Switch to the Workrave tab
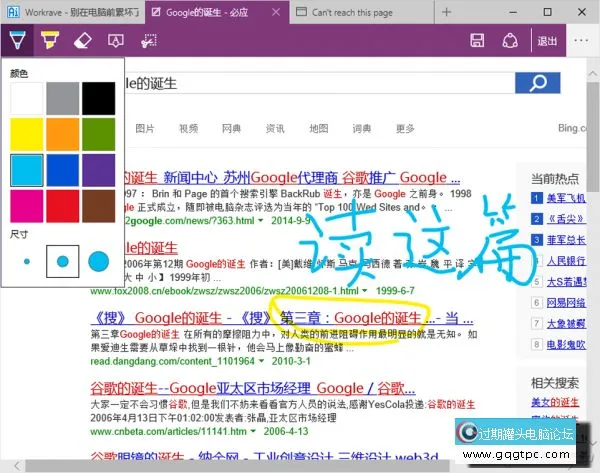The width and height of the screenshot is (600, 473). [73, 12]
